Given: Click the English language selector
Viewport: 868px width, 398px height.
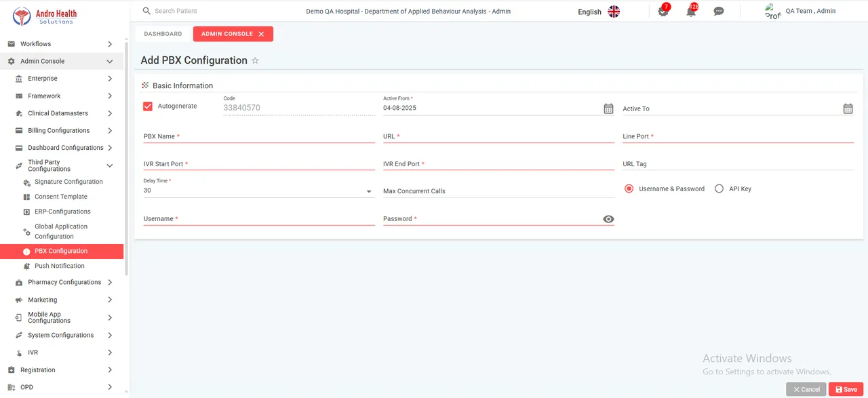Looking at the screenshot, I should click(589, 12).
